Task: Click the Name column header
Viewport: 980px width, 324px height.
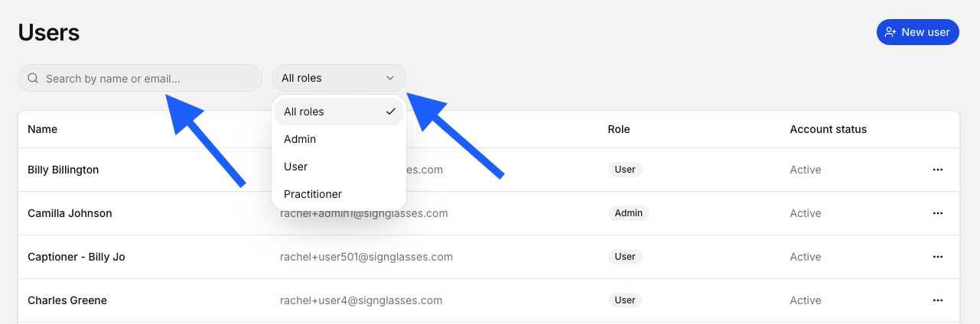Action: (43, 129)
